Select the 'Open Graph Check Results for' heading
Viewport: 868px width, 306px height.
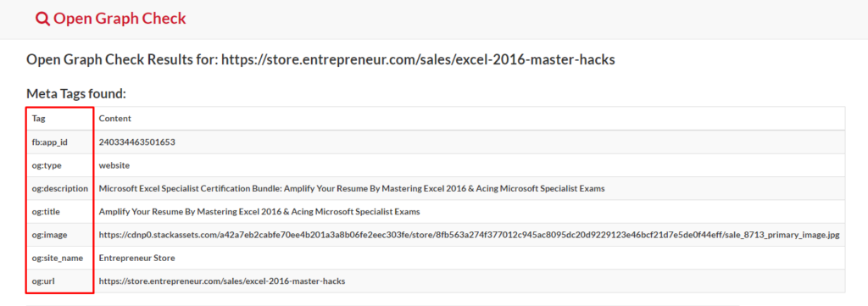tap(321, 60)
